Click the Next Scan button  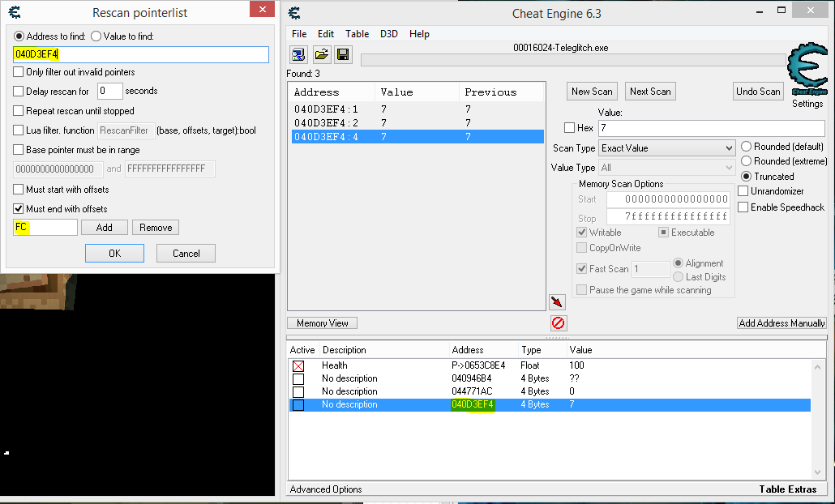click(650, 92)
